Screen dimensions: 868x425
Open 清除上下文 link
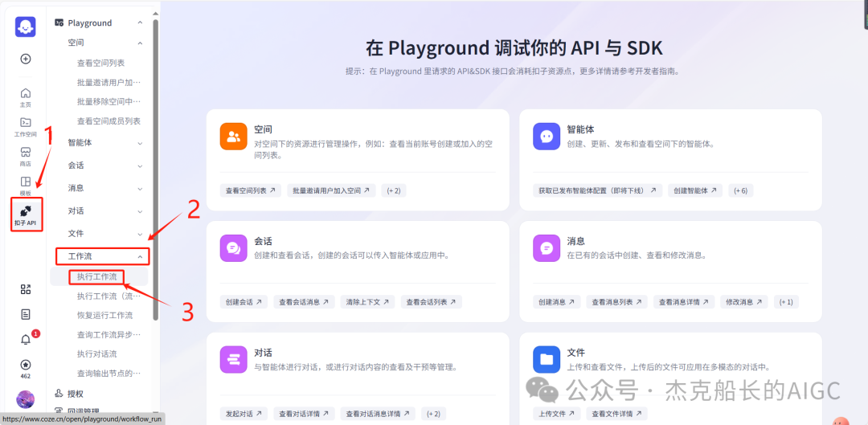click(367, 302)
